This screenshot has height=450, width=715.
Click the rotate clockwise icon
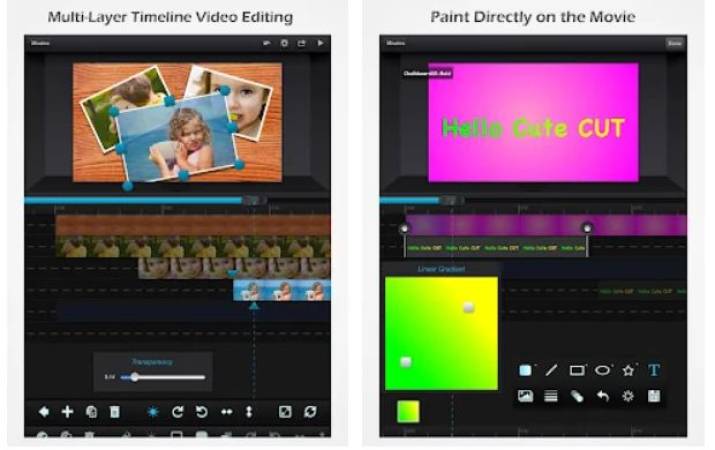tap(178, 411)
